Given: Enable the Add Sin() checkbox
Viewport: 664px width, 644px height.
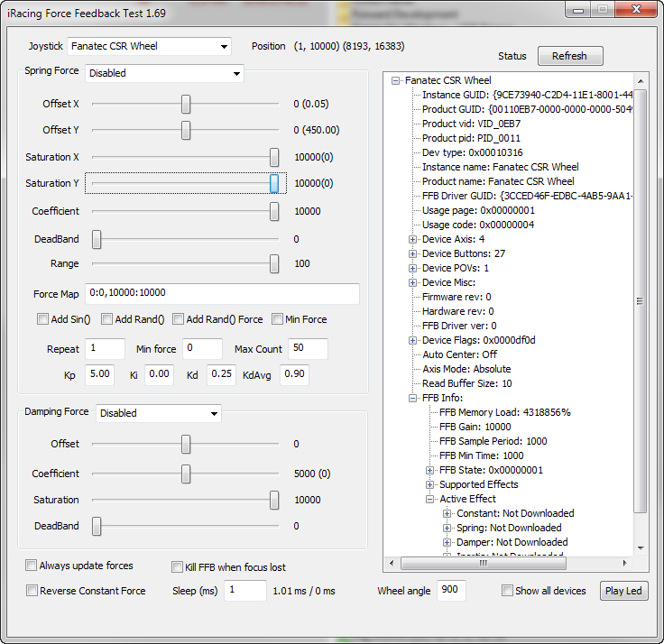Looking at the screenshot, I should tap(42, 319).
